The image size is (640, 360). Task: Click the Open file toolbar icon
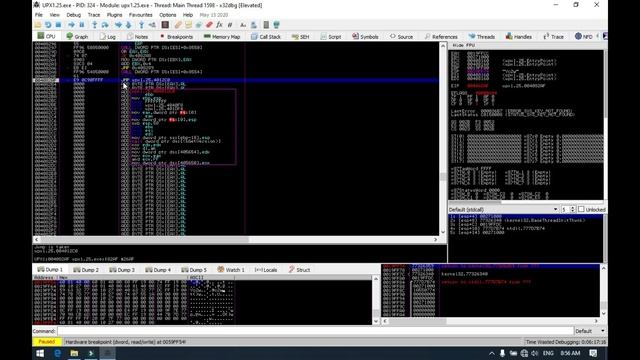click(38, 25)
